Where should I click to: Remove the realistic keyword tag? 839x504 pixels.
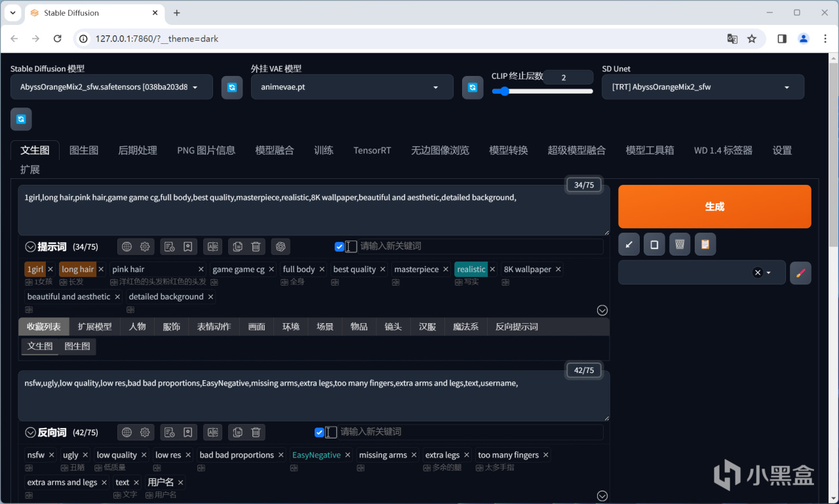[492, 269]
